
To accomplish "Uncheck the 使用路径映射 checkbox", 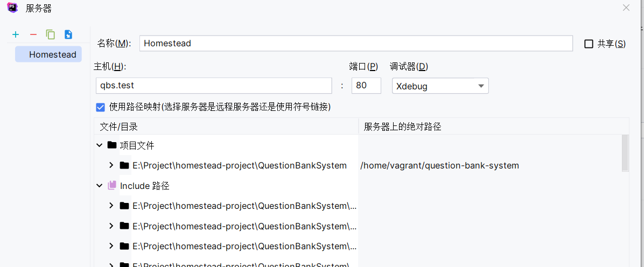I will [x=100, y=107].
